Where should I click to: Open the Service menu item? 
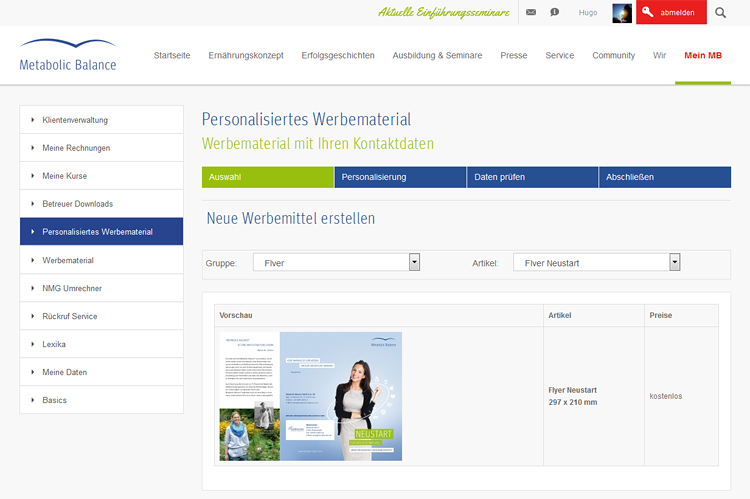click(560, 55)
